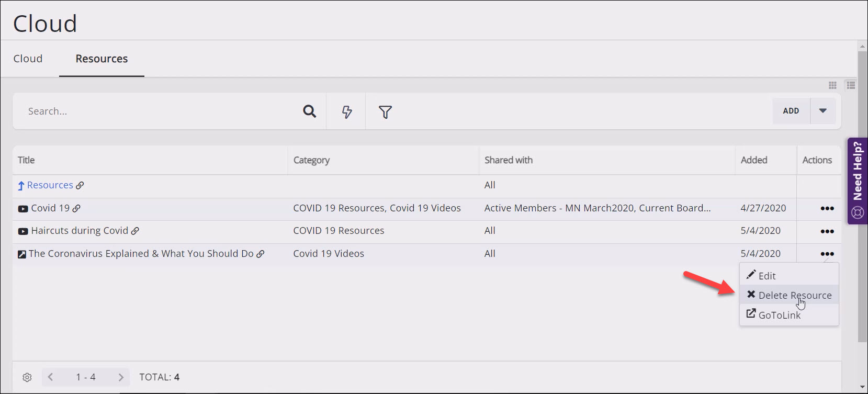Image resolution: width=868 pixels, height=394 pixels.
Task: Choose Edit in the actions menu
Action: tap(766, 276)
